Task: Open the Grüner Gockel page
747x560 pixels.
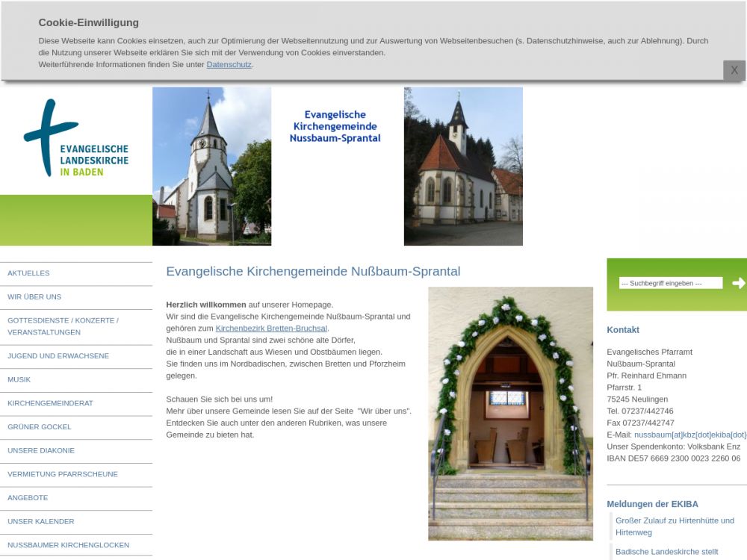Action: pos(40,427)
